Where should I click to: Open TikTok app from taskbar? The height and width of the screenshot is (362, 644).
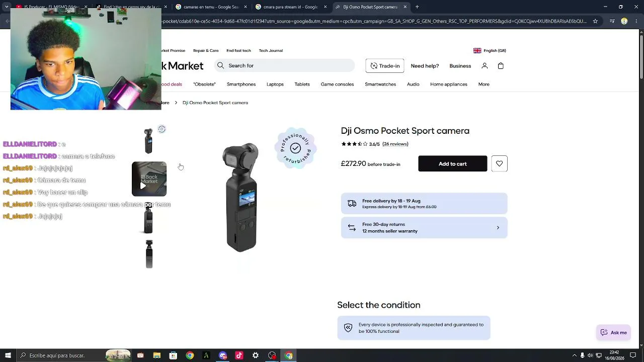[239, 355]
